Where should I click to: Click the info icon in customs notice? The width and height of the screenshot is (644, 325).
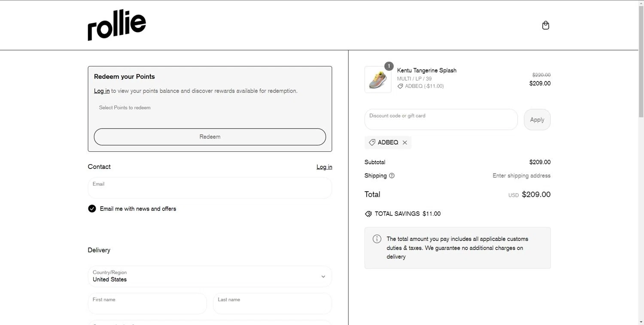(x=377, y=239)
